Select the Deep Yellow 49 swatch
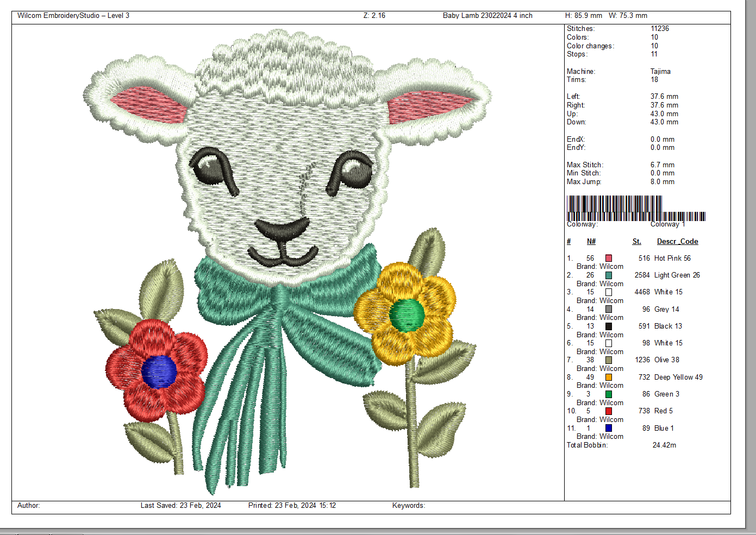Screen dimensions: 756x535 click(x=609, y=377)
